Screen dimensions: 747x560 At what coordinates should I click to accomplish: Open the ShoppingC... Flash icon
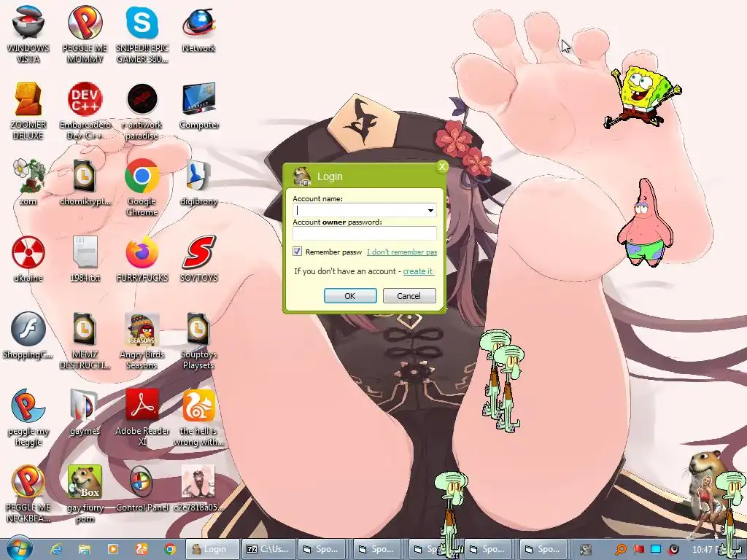tap(28, 335)
